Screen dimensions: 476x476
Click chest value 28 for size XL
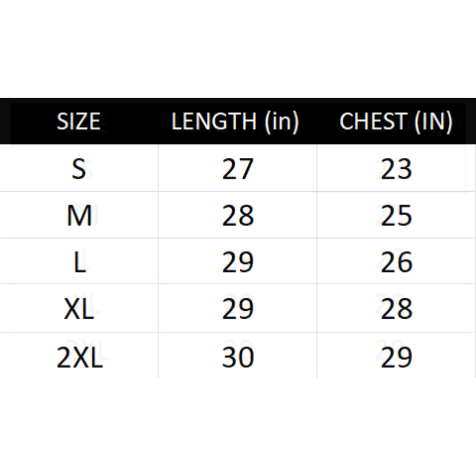[x=396, y=309]
